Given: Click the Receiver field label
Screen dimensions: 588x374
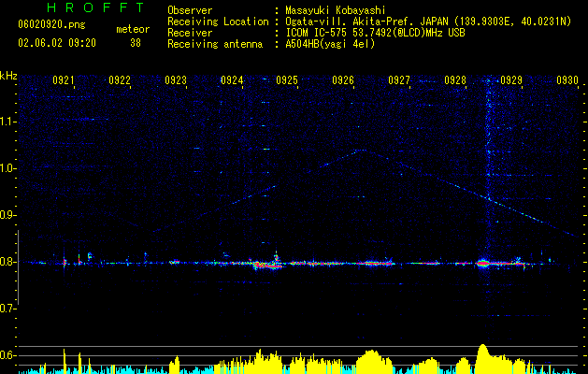Looking at the screenshot, I should (x=190, y=33).
